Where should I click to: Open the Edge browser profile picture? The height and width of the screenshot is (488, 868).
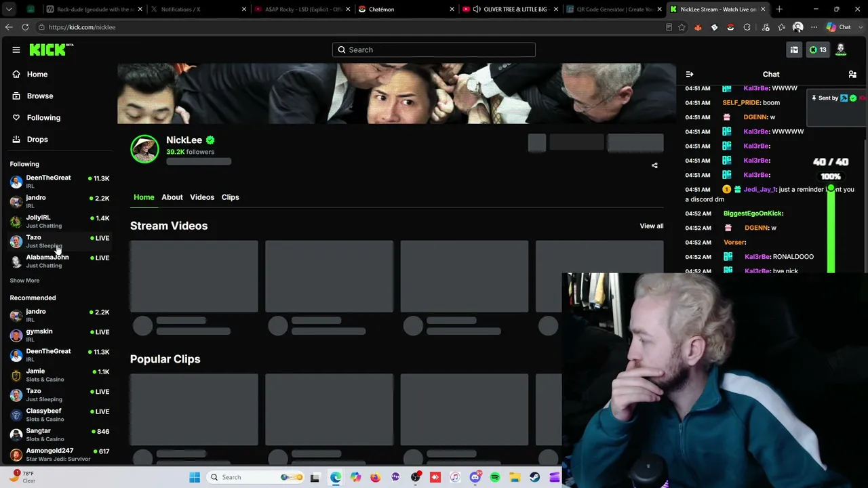tap(798, 27)
